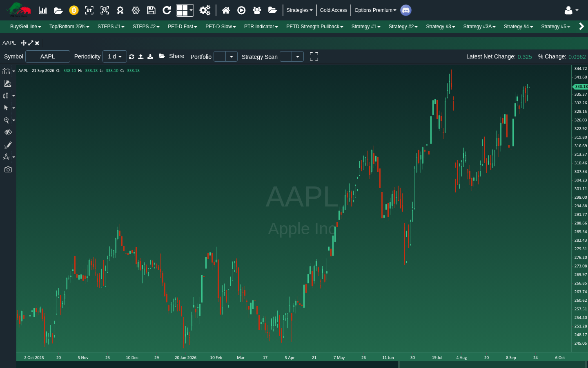Open the STEPS #1 dropdown
This screenshot has width=588, height=368.
point(111,27)
